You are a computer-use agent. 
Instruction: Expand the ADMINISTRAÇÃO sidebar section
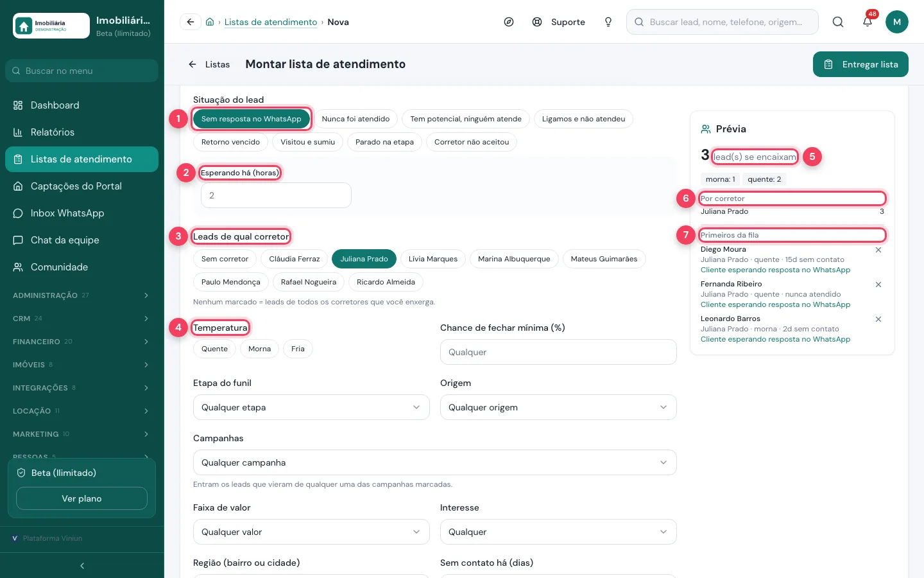(x=81, y=295)
